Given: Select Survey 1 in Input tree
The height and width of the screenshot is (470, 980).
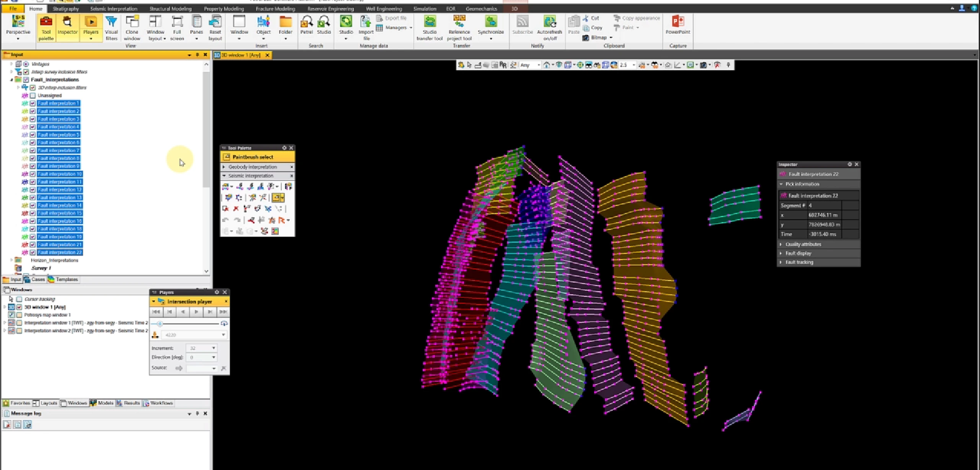Looking at the screenshot, I should tap(41, 268).
